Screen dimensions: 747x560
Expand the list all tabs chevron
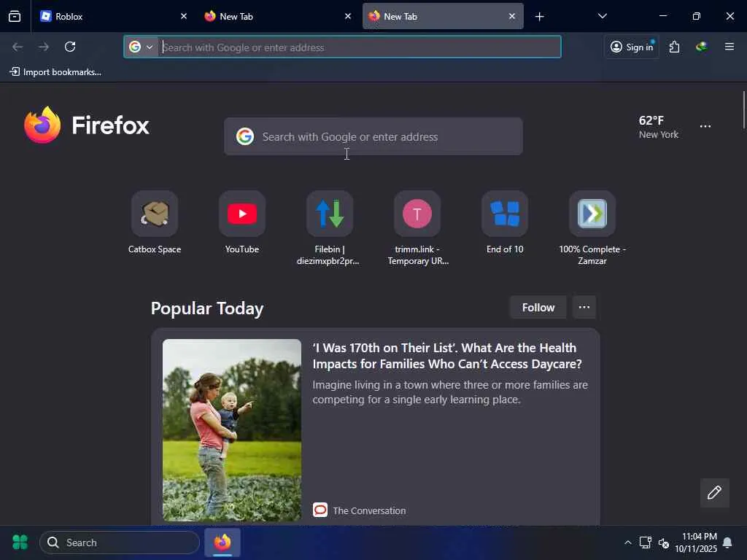(x=602, y=16)
